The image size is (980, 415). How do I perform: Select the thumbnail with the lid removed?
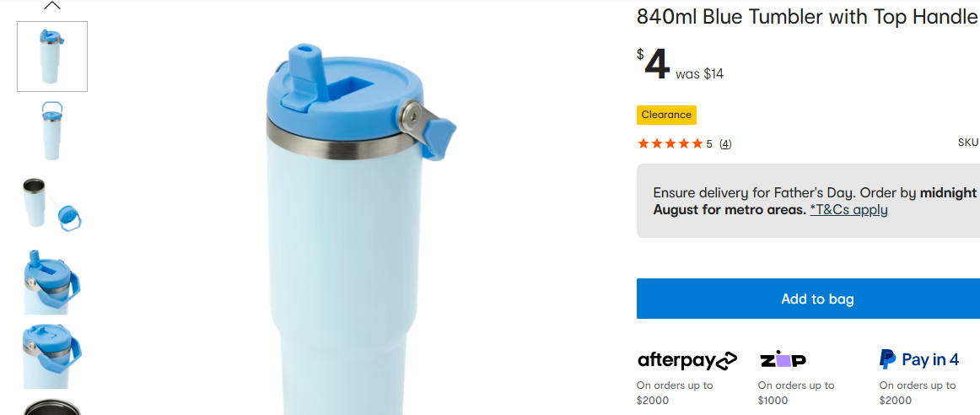tap(52, 204)
